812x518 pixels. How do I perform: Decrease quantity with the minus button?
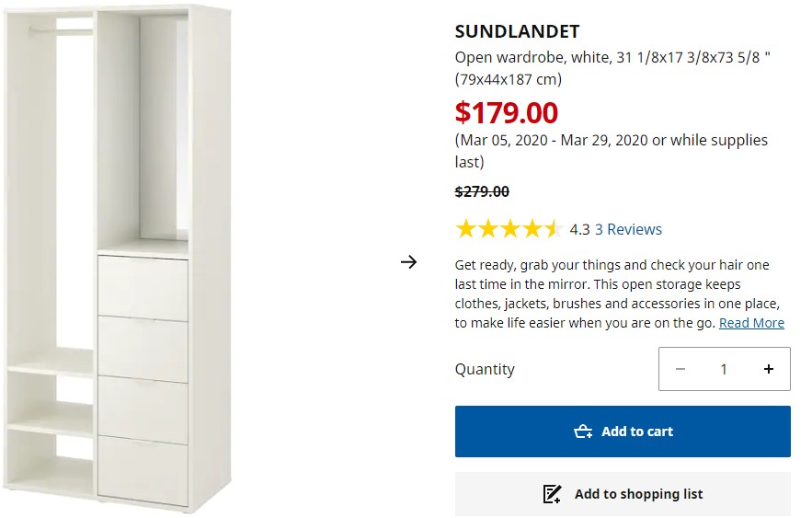[680, 369]
